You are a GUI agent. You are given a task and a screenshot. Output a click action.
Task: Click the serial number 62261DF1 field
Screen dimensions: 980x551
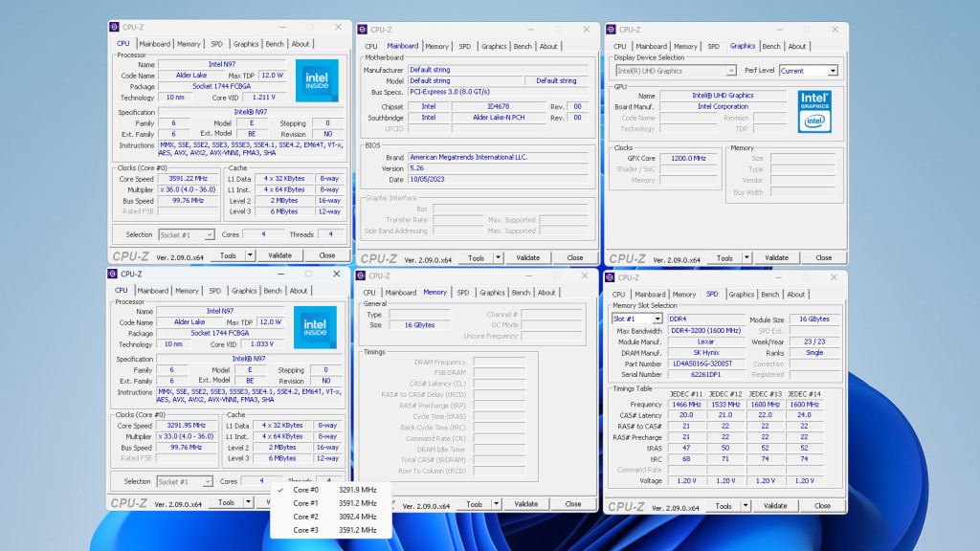705,374
